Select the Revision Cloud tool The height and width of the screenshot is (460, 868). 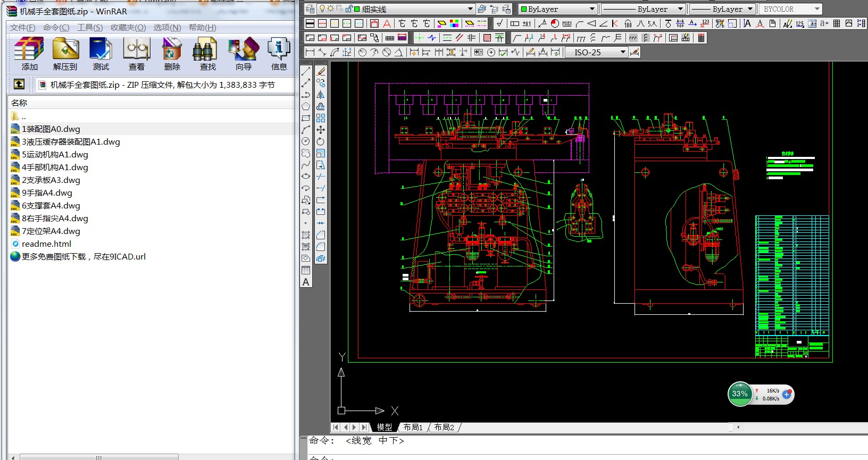click(306, 153)
